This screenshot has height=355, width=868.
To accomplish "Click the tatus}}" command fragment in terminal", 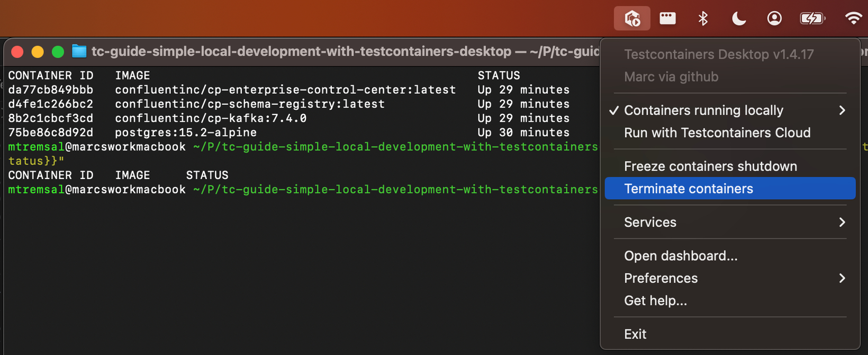I will coord(36,161).
